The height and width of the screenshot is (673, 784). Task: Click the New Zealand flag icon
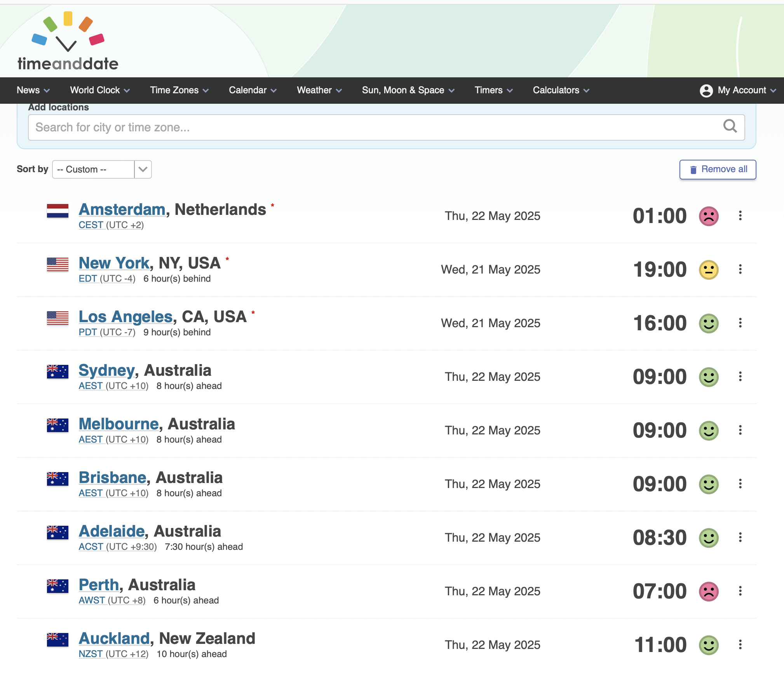pyautogui.click(x=57, y=640)
